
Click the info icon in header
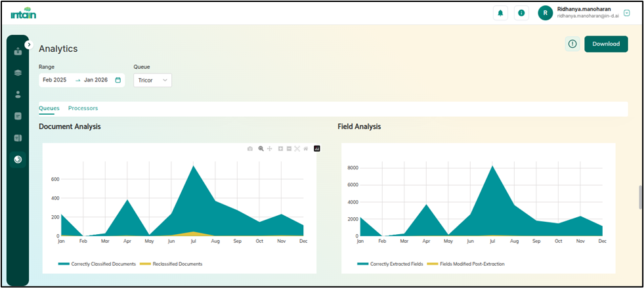coord(521,13)
